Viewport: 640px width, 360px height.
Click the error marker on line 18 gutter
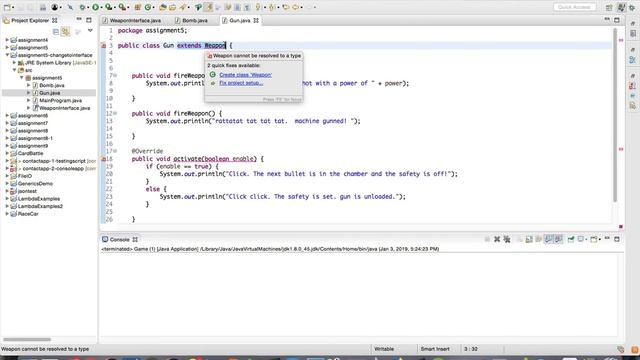[104, 159]
